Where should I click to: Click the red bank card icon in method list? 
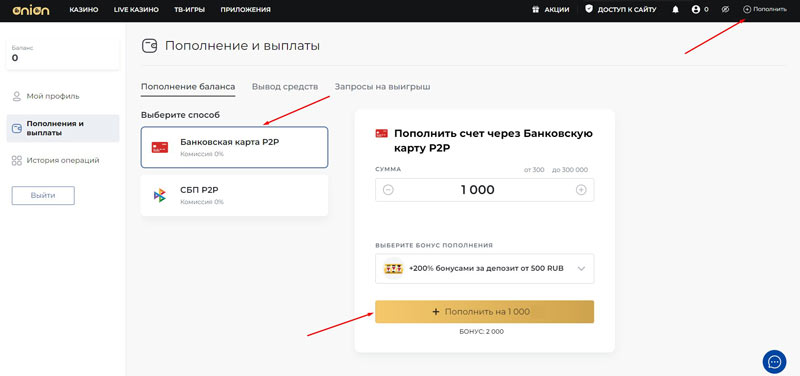coord(160,147)
